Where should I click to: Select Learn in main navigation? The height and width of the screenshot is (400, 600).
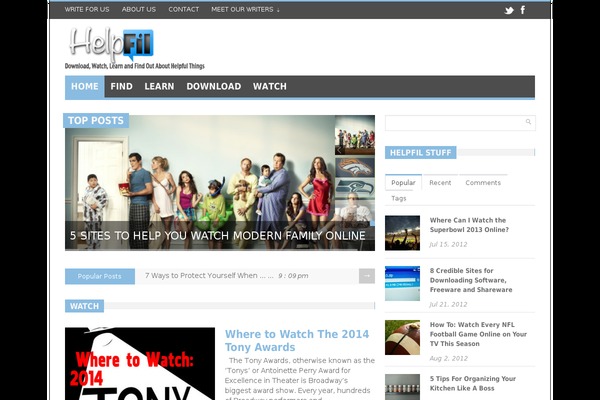point(159,87)
